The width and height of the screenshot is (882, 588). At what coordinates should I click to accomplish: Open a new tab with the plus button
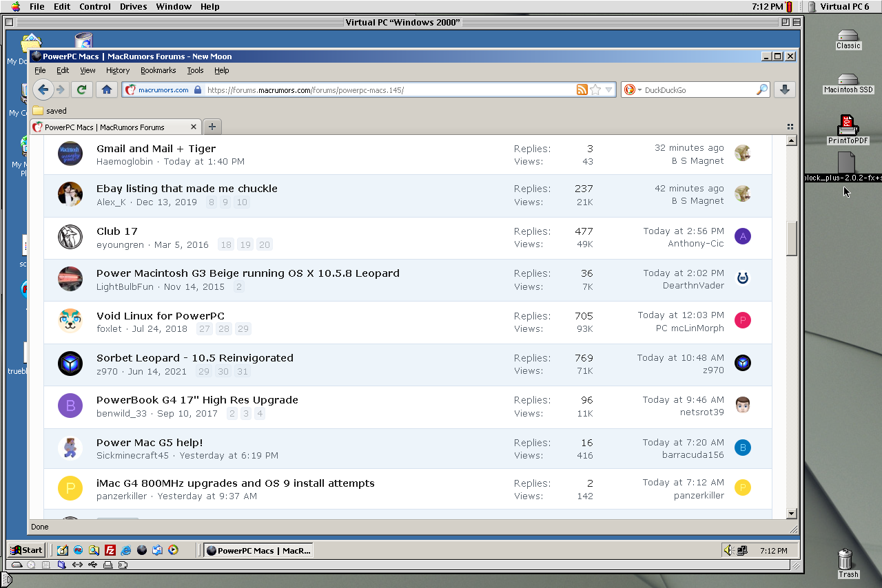pos(212,127)
